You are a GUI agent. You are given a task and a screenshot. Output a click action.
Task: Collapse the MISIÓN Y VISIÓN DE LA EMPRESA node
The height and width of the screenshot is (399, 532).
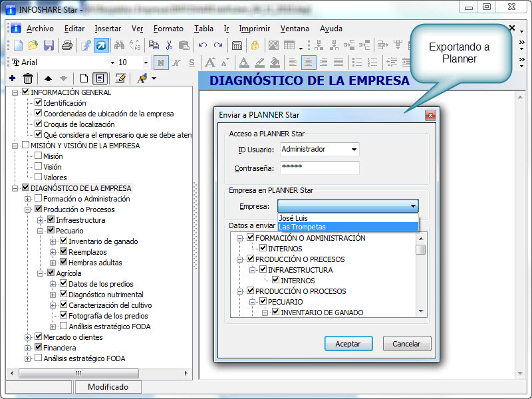[15, 146]
